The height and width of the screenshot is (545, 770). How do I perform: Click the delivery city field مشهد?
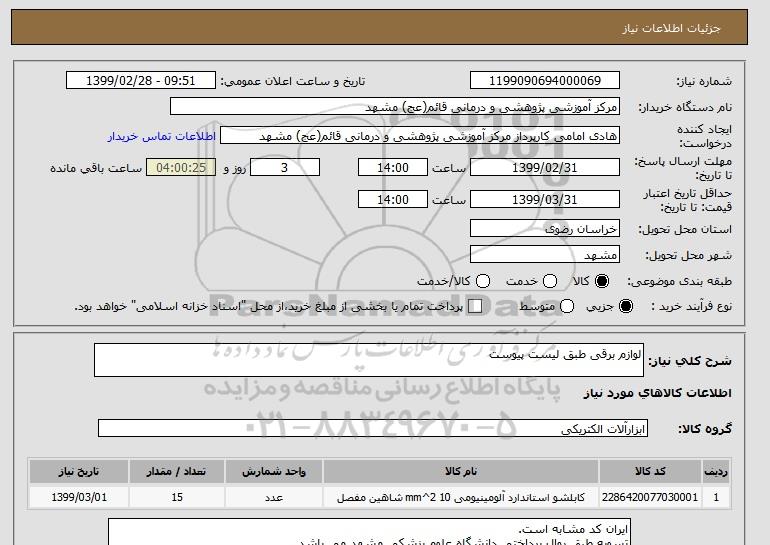(x=545, y=255)
